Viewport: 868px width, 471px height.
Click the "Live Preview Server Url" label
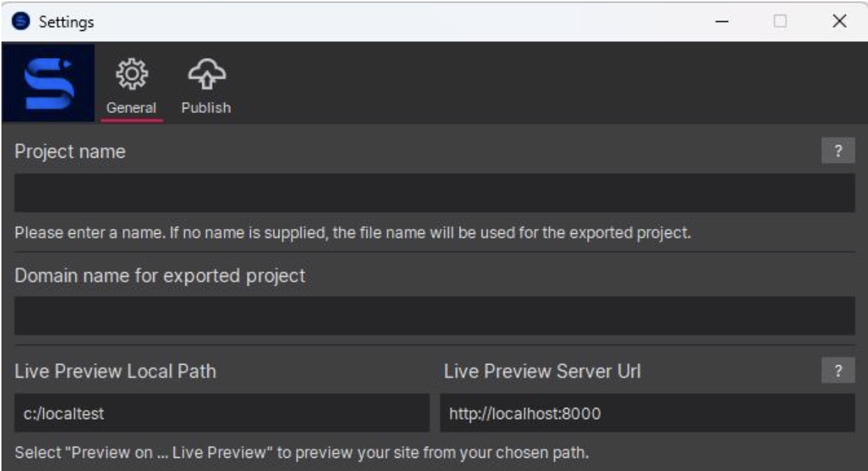tap(542, 371)
